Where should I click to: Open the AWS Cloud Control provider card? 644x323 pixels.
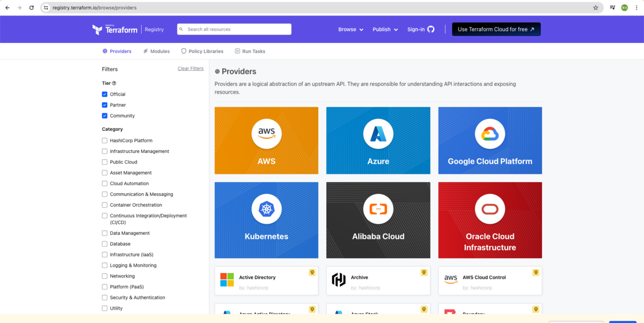point(490,281)
